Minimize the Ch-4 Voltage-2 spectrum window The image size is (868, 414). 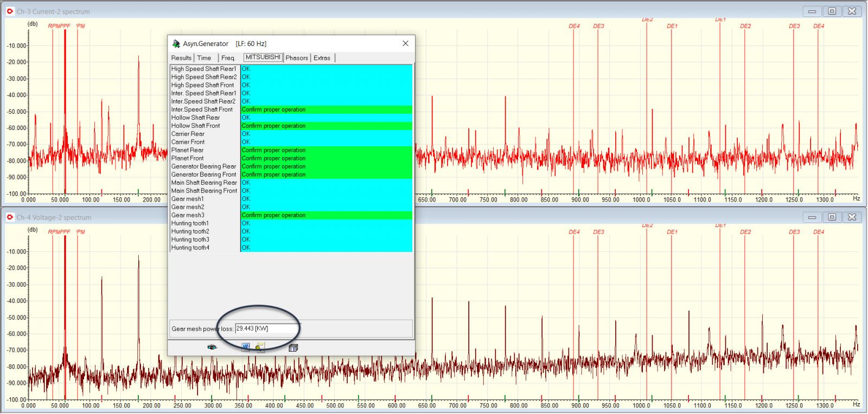click(x=812, y=217)
